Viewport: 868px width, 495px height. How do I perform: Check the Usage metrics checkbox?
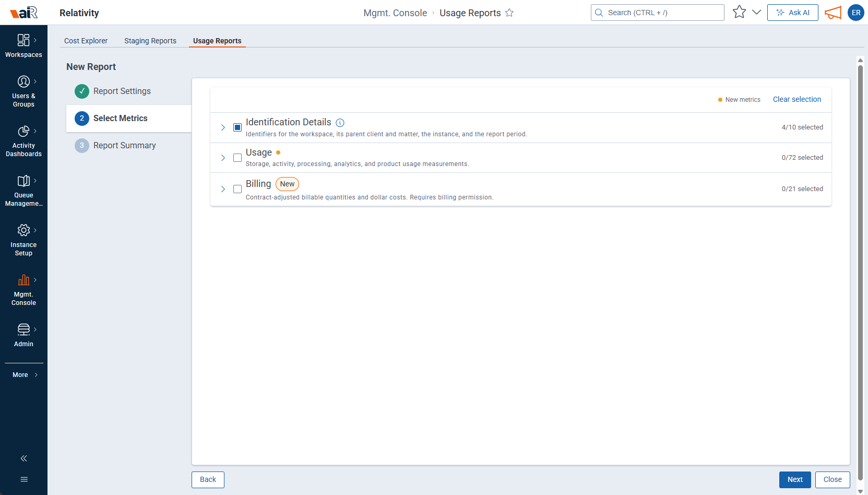(237, 158)
